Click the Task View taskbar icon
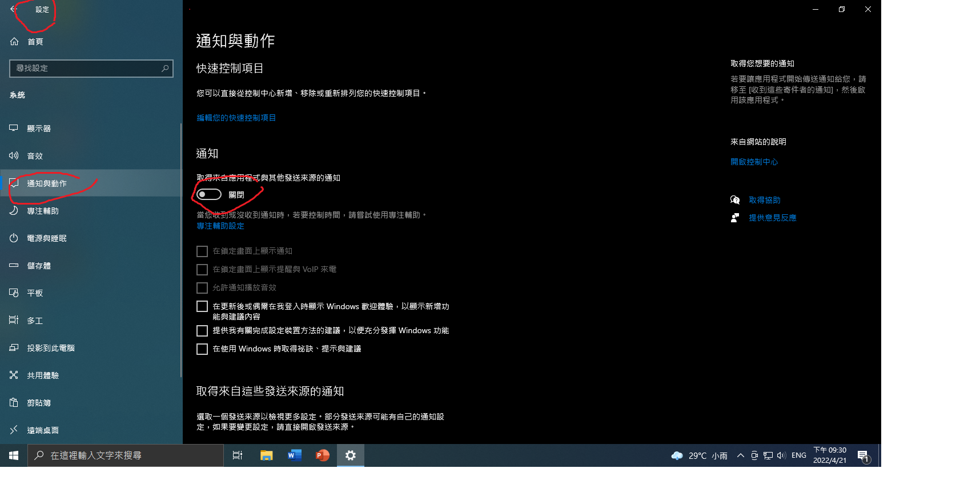Image resolution: width=980 pixels, height=480 pixels. pyautogui.click(x=238, y=455)
